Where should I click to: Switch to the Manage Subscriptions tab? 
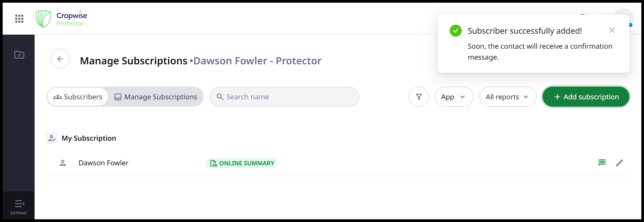(156, 97)
